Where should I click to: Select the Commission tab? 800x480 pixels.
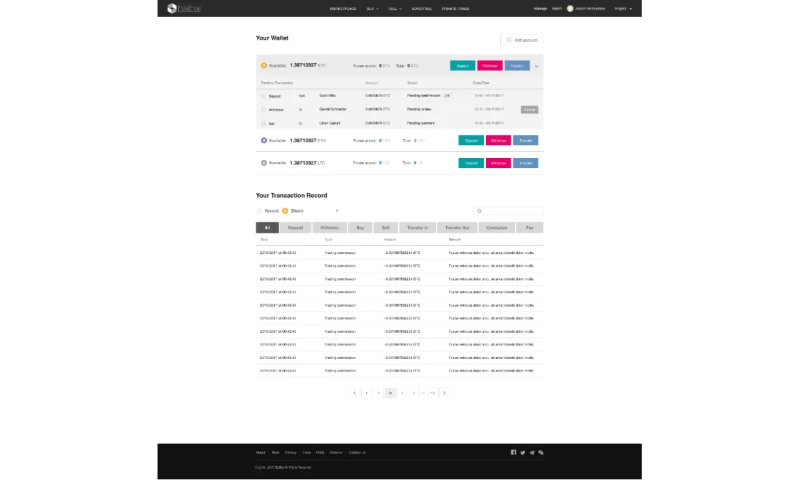496,228
